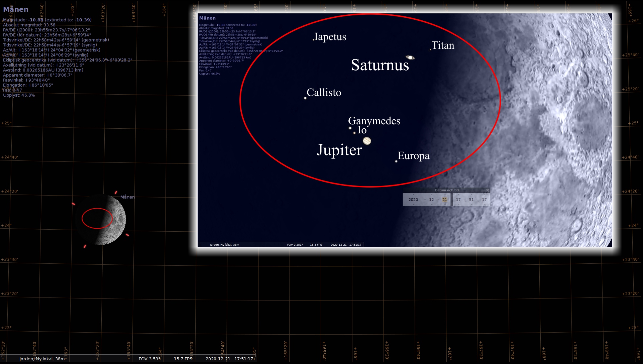Increase the day value with up arrow
This screenshot has width=643, height=364.
[x=445, y=195]
